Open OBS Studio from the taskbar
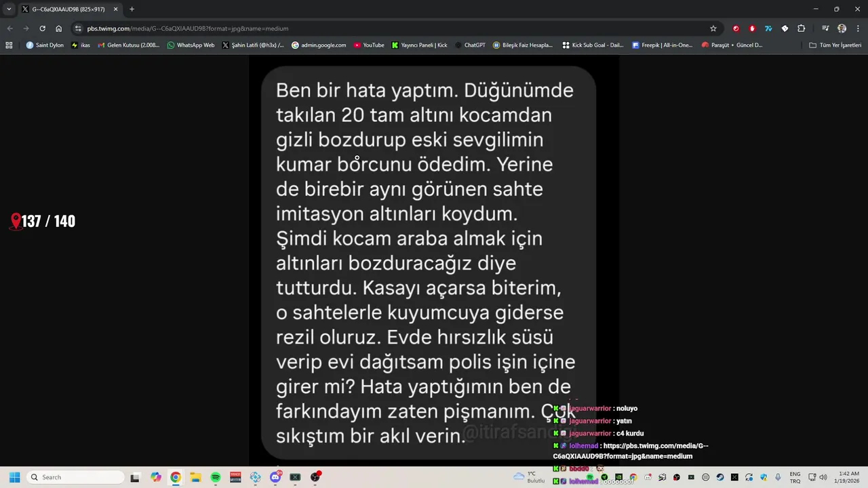Viewport: 868px width, 488px height. 315,477
